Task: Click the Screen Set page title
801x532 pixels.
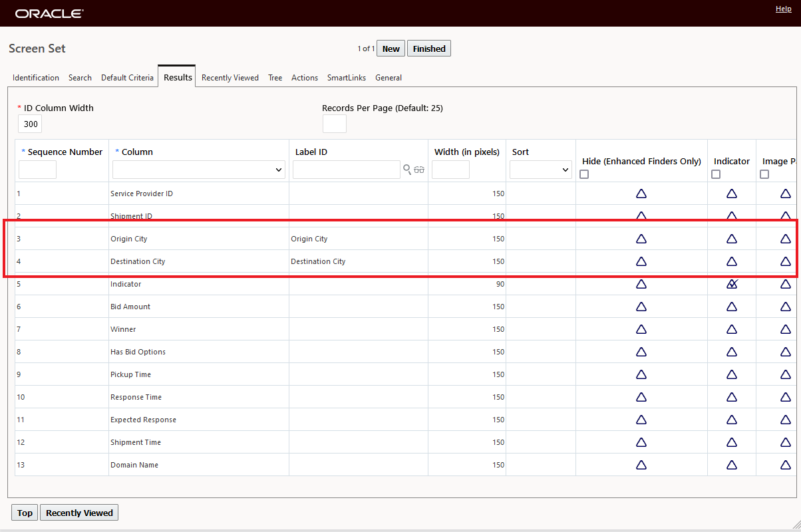Action: (x=37, y=49)
